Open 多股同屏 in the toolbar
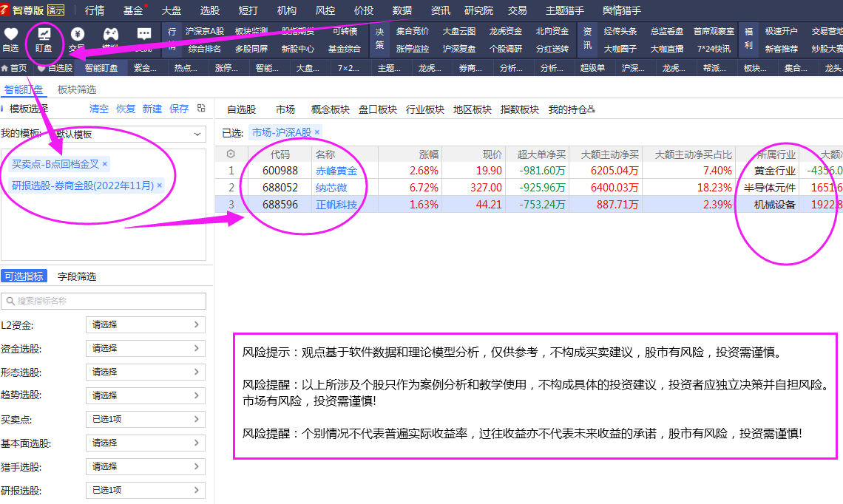 pos(251,49)
